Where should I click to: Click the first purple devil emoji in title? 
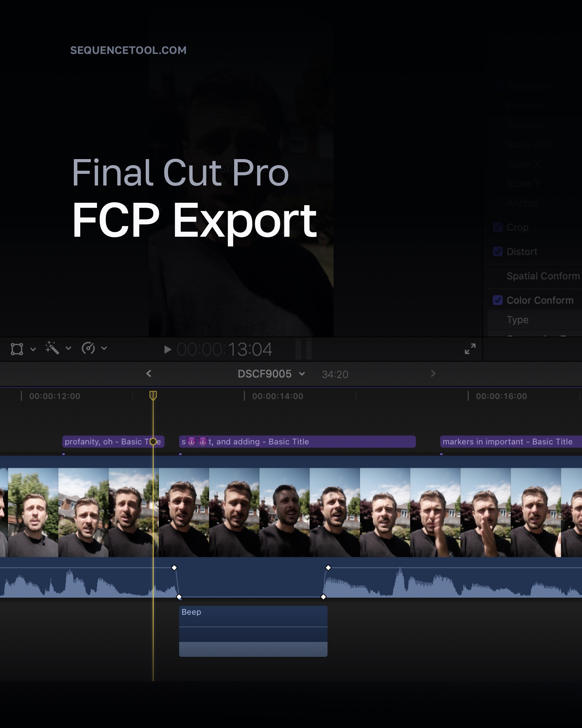[191, 441]
